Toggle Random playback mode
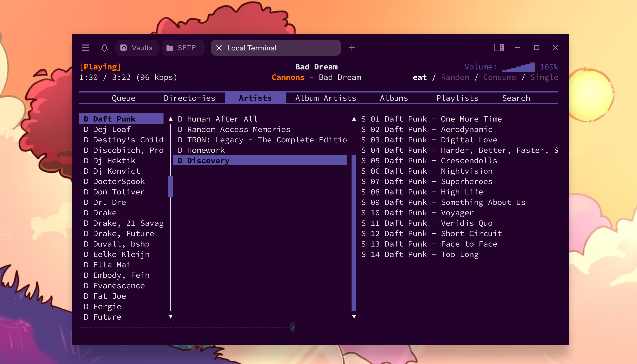 pos(455,77)
